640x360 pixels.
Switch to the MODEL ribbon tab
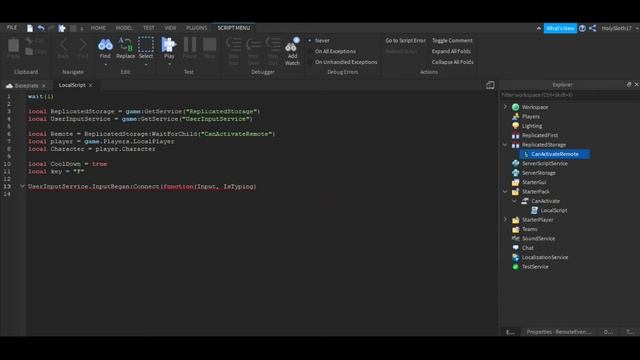(124, 28)
